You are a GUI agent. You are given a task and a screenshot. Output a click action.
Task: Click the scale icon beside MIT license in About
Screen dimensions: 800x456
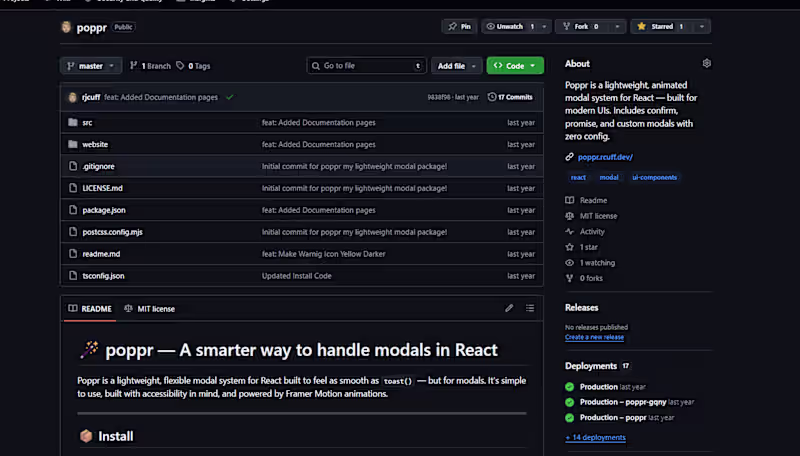tap(569, 216)
